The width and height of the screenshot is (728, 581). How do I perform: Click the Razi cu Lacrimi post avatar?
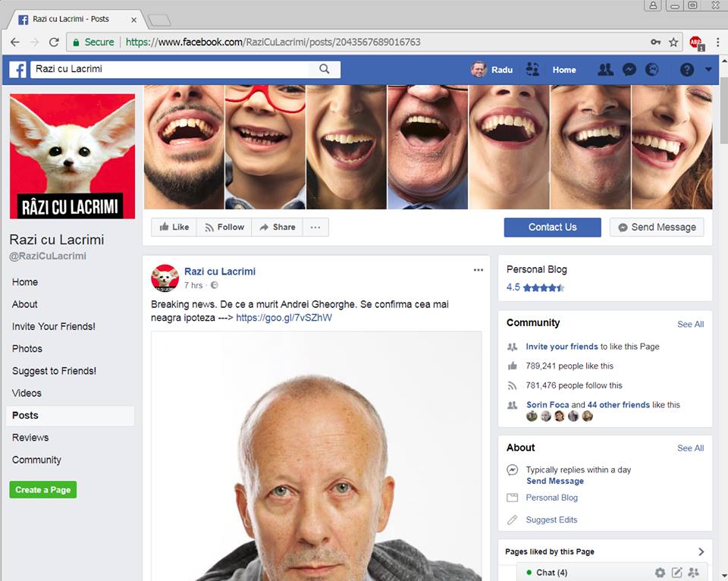click(x=165, y=278)
